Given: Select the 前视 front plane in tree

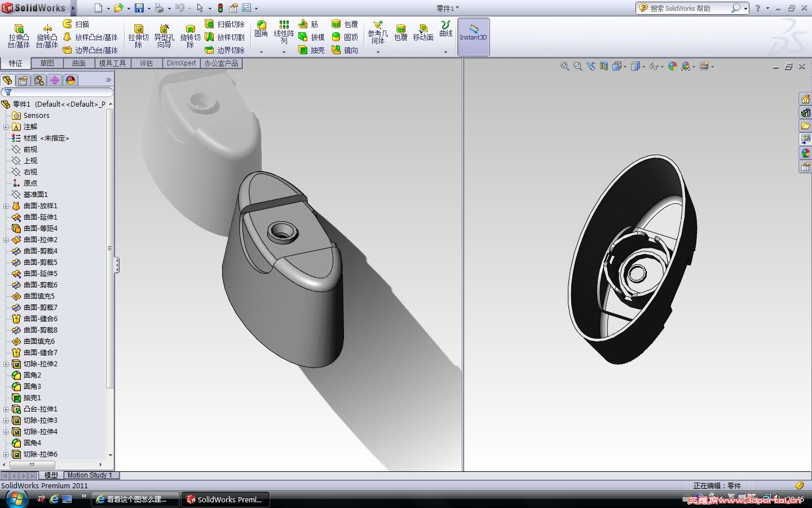Looking at the screenshot, I should 24,150.
